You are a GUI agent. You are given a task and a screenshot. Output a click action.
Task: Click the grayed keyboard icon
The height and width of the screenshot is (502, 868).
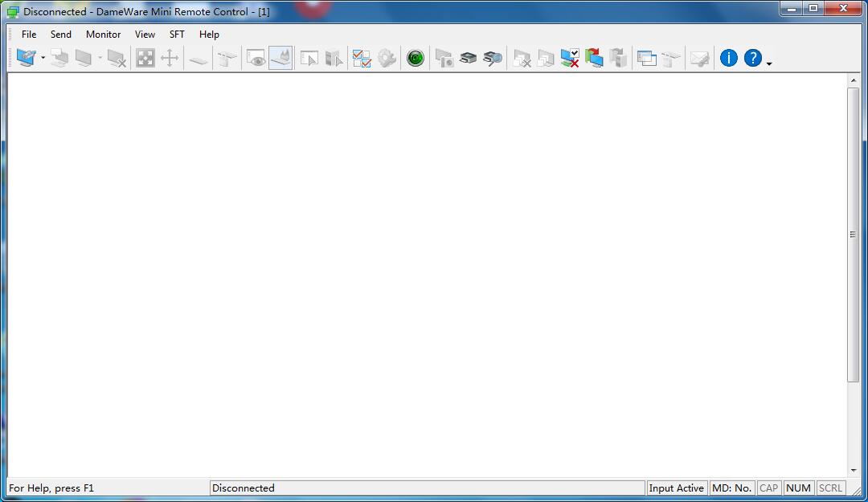(x=199, y=59)
